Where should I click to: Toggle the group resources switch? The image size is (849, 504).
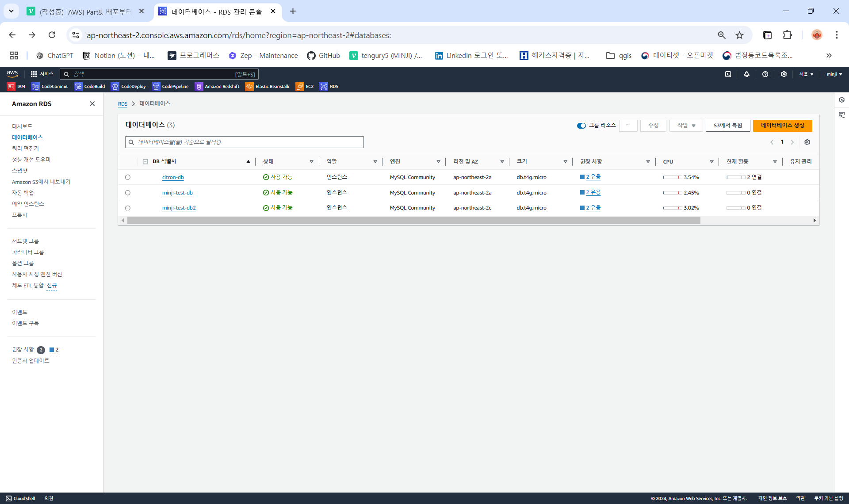581,126
